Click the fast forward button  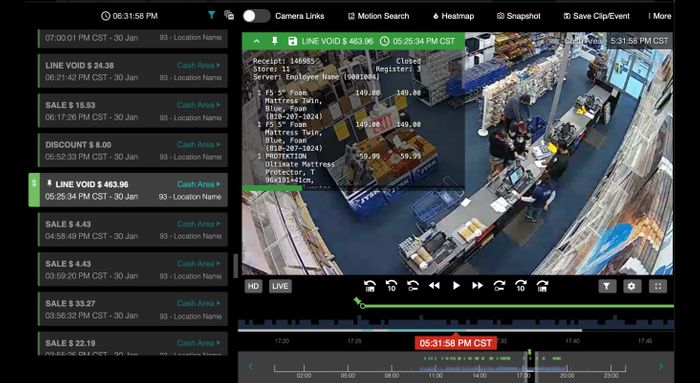[477, 286]
